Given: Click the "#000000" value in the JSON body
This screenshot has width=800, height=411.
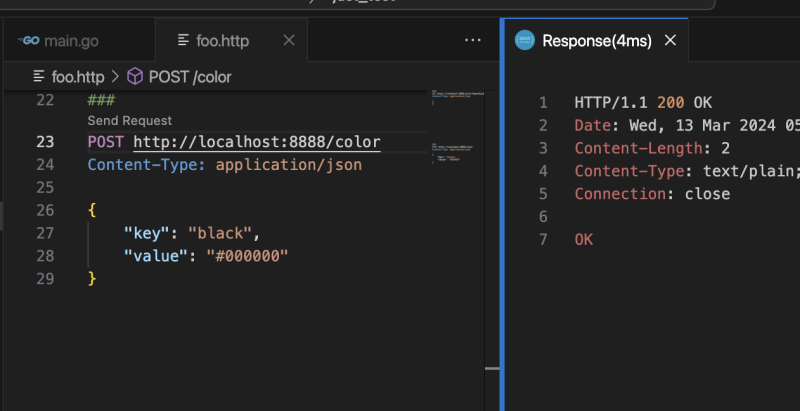Looking at the screenshot, I should click(241, 256).
